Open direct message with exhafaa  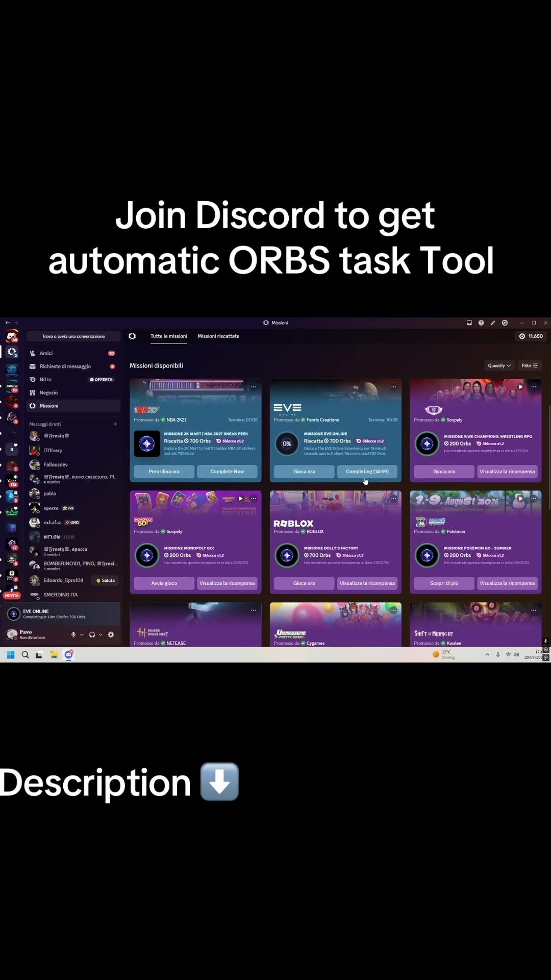[x=73, y=523]
